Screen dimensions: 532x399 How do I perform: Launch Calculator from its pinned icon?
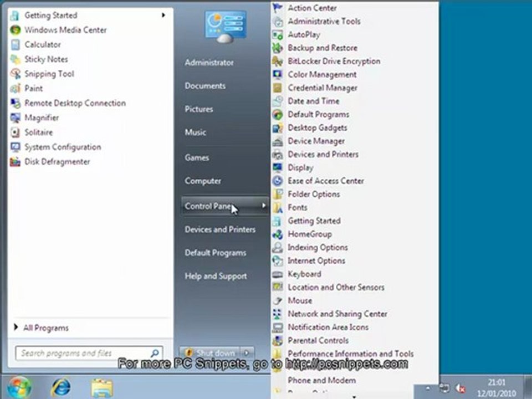(16, 44)
